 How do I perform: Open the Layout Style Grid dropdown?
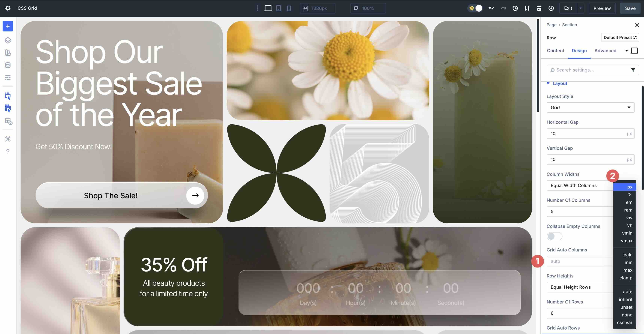coord(590,107)
